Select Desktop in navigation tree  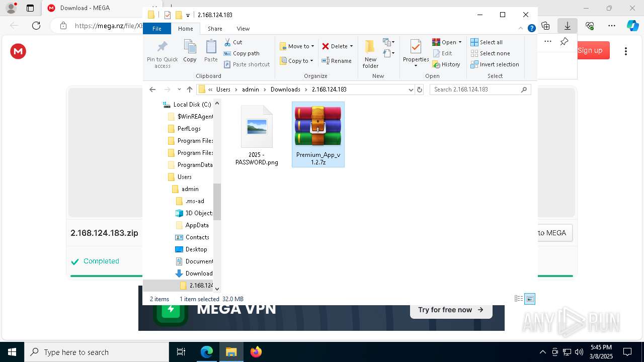coord(191,249)
